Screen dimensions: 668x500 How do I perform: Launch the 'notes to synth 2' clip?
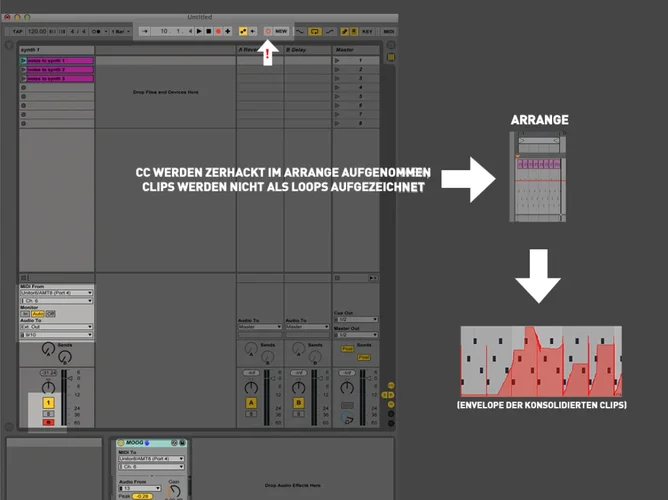pos(23,69)
